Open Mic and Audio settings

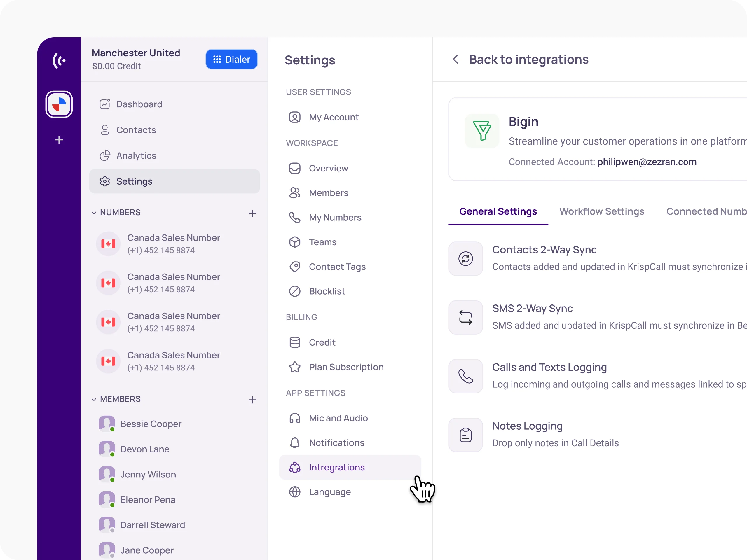pos(350,418)
